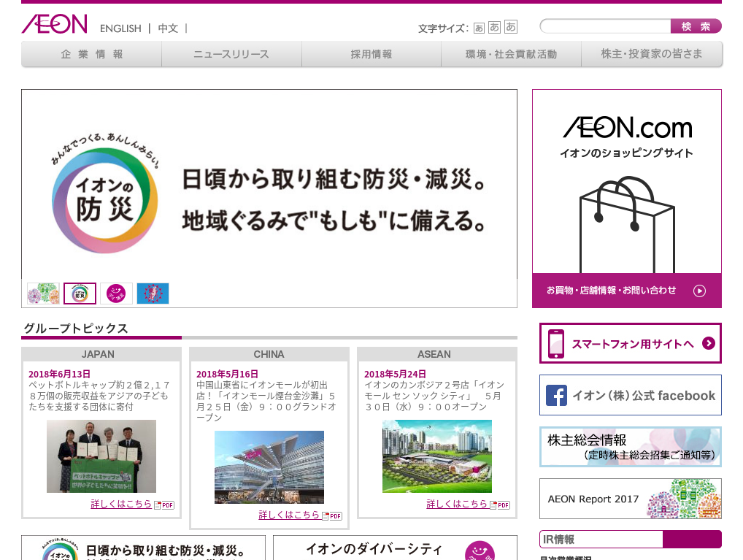This screenshot has width=743, height=560.
Task: Click the 検索 search button
Action: pyautogui.click(x=696, y=26)
